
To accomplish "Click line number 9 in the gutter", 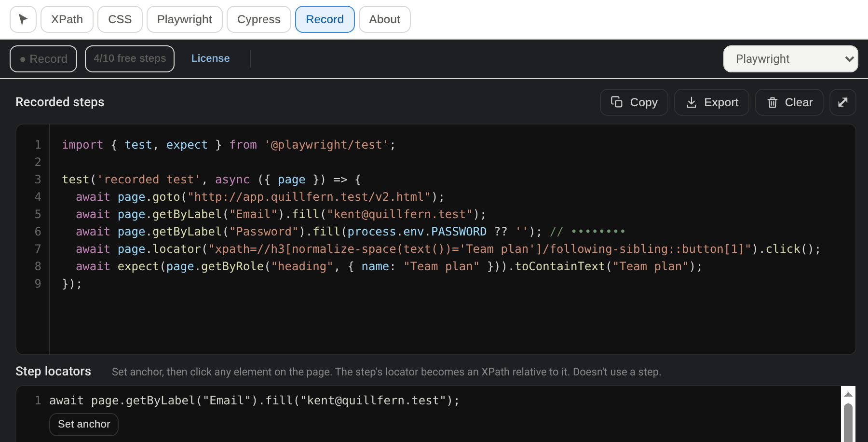I will coord(38,284).
